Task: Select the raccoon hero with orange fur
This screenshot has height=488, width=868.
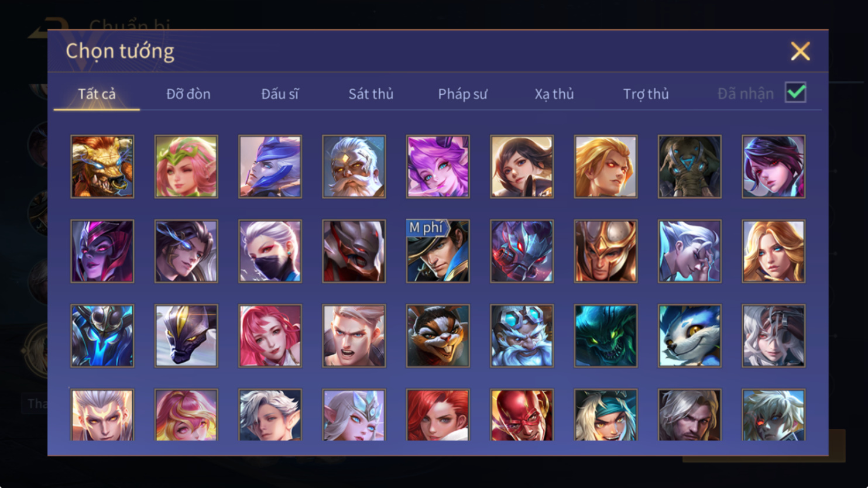Action: tap(438, 336)
